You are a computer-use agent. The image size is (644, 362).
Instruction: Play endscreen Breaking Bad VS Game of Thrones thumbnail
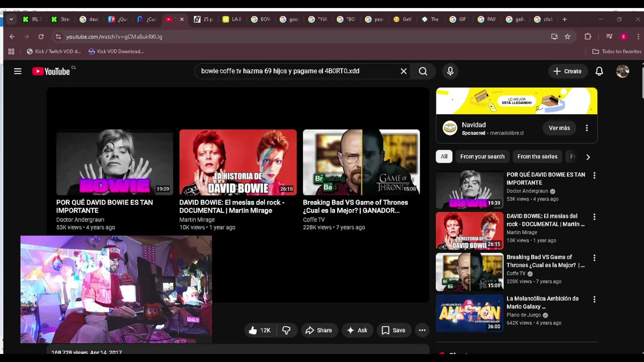[361, 162]
